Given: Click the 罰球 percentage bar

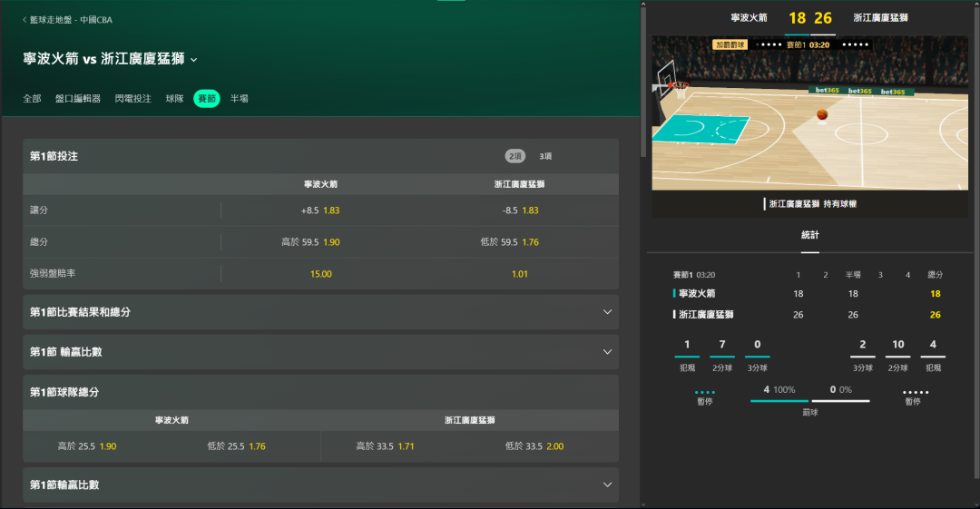Looking at the screenshot, I should tap(810, 401).
